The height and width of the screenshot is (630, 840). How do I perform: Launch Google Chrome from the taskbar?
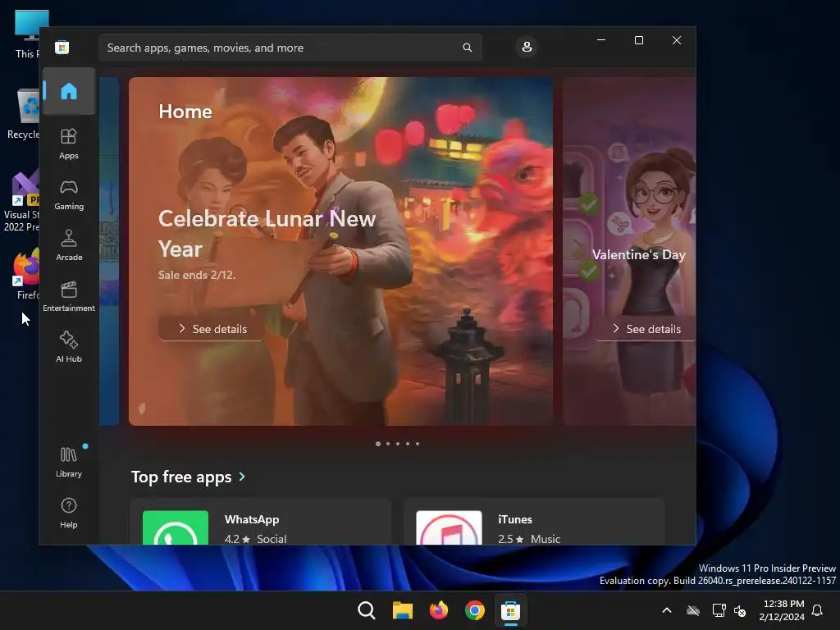click(475, 610)
